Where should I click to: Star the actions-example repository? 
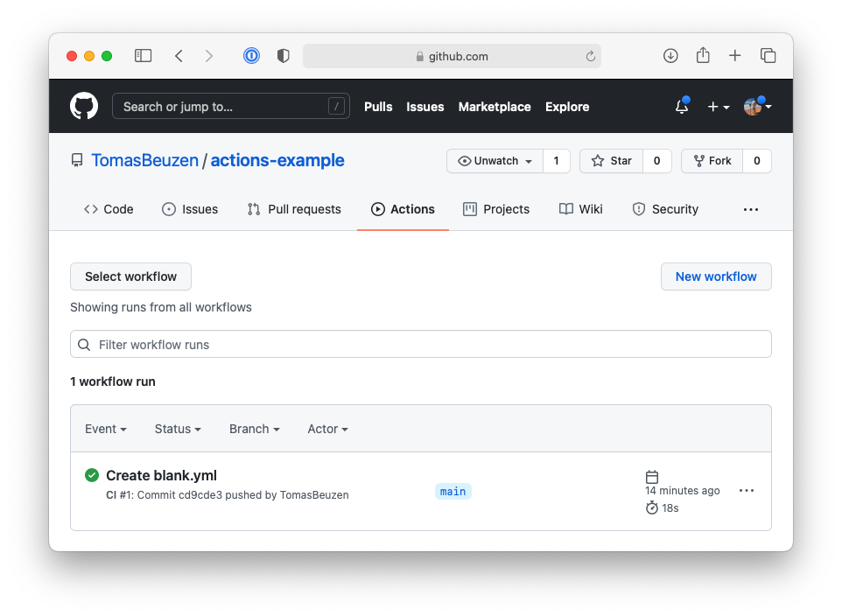click(x=611, y=161)
